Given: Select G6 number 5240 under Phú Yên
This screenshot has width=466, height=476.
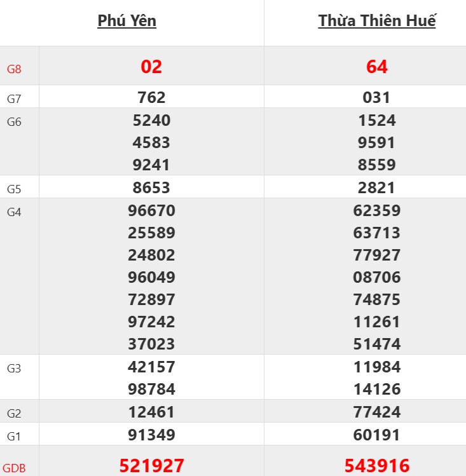Looking at the screenshot, I should coord(151,120).
